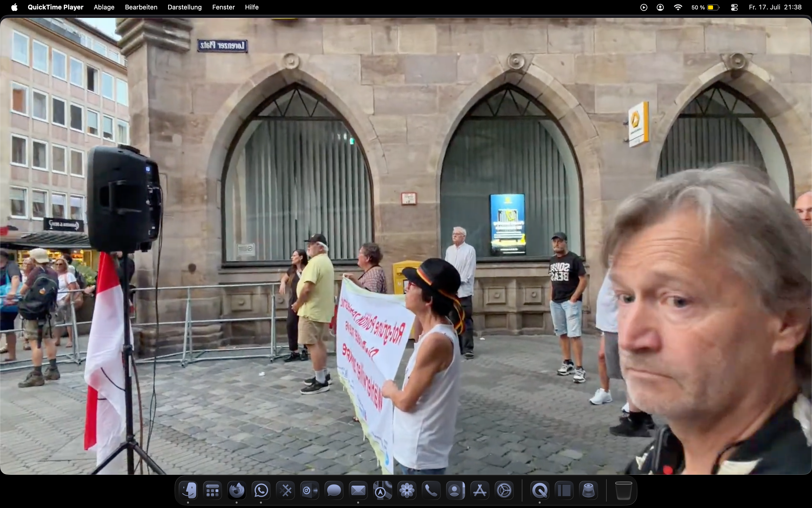Open WhatsApp from the Dock

(x=261, y=491)
